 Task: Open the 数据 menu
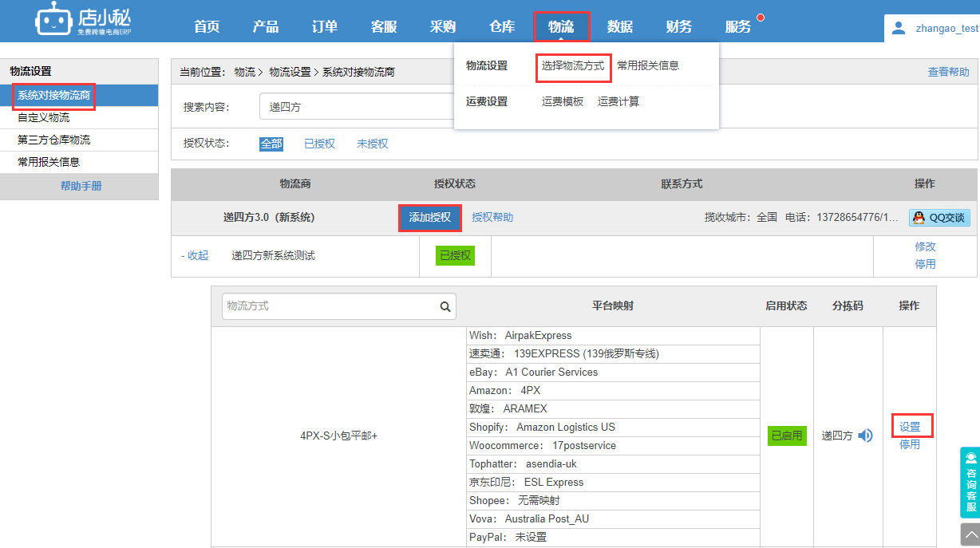click(x=620, y=26)
